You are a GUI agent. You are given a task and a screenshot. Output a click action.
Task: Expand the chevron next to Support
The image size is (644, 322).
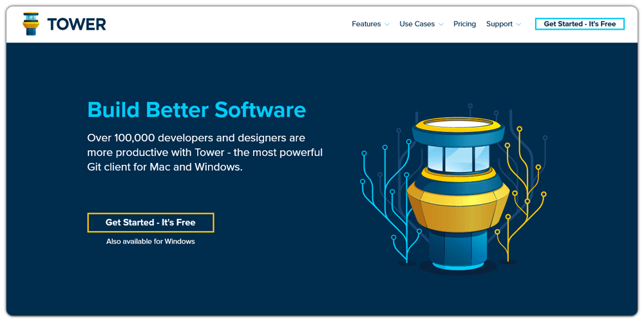[x=518, y=24]
